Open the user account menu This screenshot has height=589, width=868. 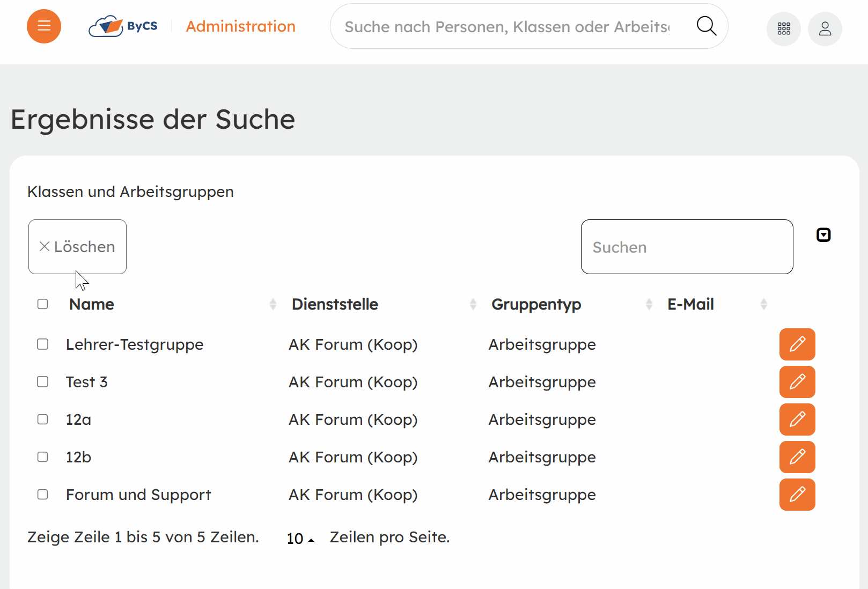tap(825, 28)
